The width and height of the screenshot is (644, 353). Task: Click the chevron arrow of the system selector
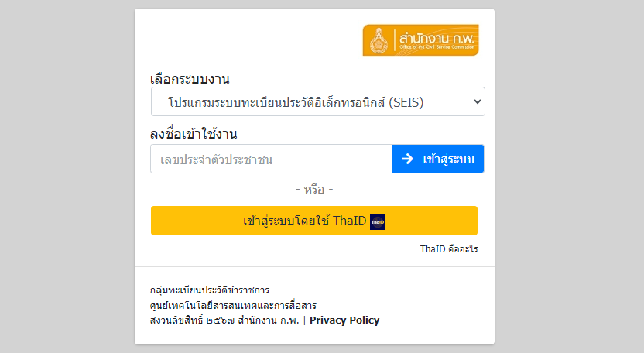(x=478, y=101)
